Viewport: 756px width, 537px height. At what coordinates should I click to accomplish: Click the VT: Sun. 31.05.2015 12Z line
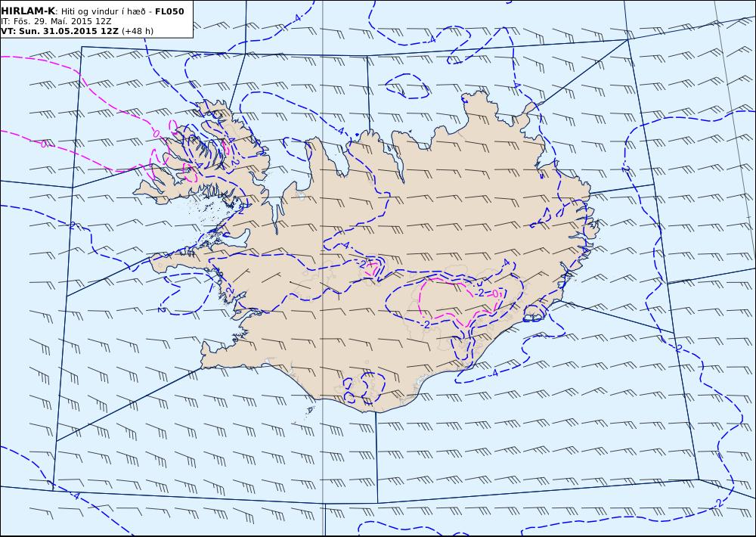pyautogui.click(x=59, y=31)
